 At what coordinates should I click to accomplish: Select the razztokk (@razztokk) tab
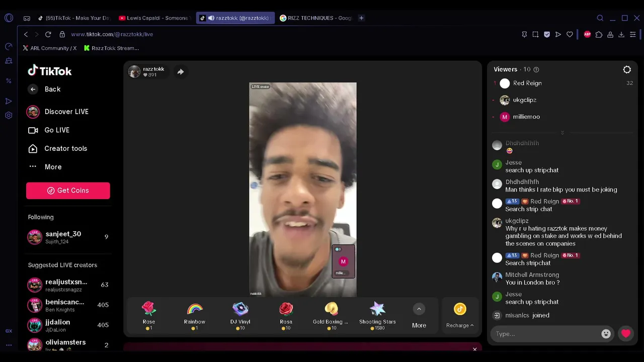click(x=235, y=18)
